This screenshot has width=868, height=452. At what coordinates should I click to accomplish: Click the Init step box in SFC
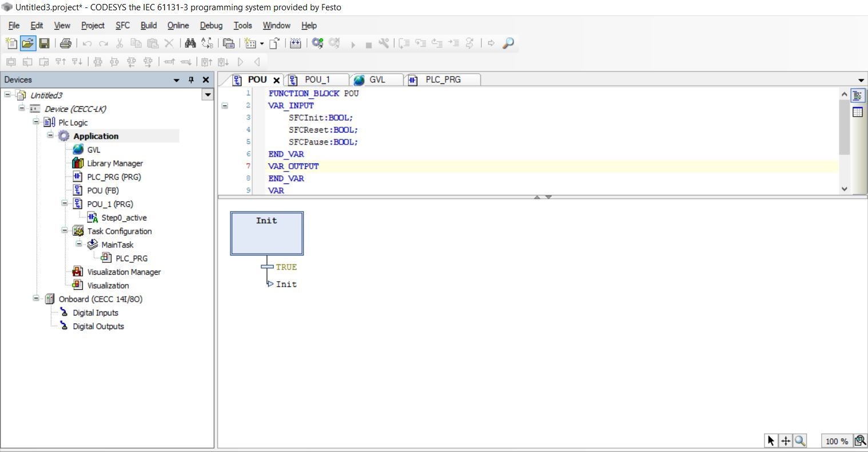coord(266,233)
